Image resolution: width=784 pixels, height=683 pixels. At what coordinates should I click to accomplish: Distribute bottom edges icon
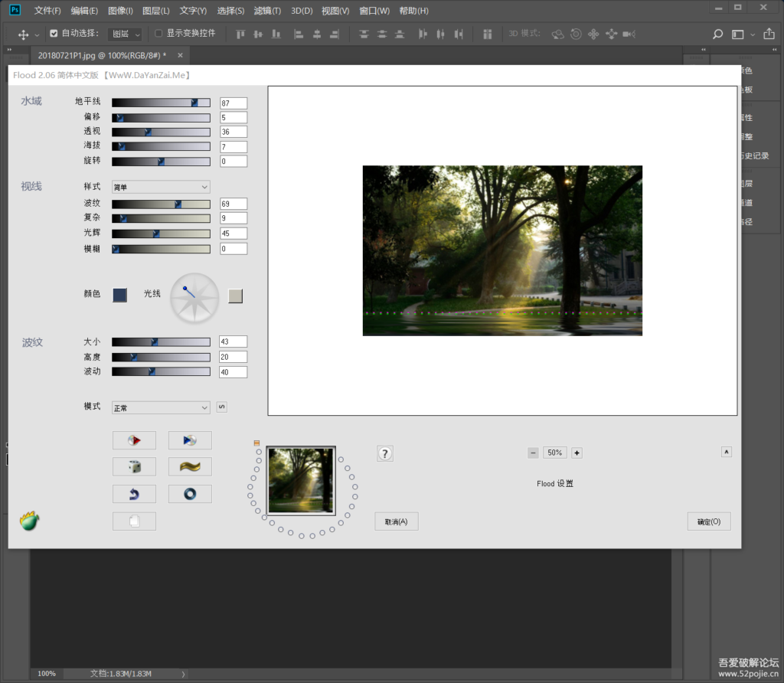400,34
